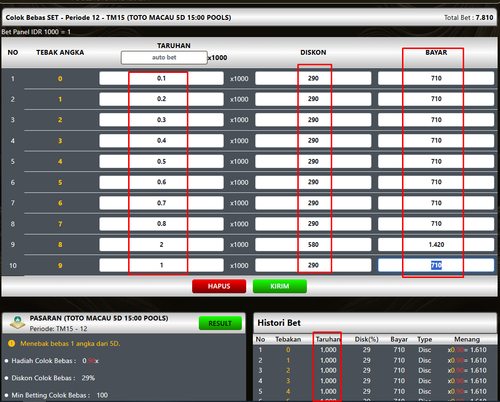Click the Diskon field in row 1
This screenshot has width=500, height=402.
313,78
